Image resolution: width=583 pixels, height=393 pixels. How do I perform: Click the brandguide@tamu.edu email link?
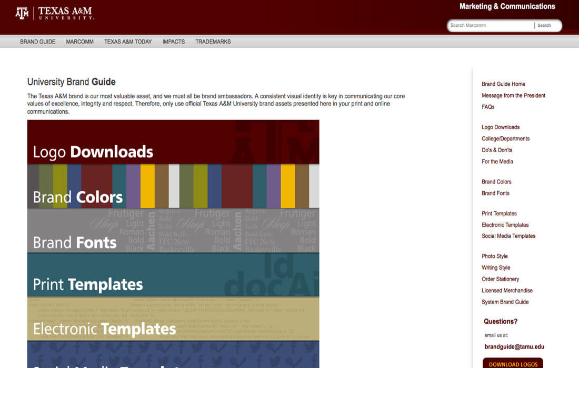click(514, 347)
